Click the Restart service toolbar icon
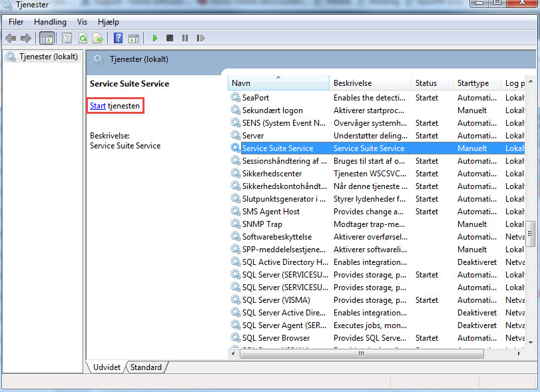540x392 pixels. point(200,39)
